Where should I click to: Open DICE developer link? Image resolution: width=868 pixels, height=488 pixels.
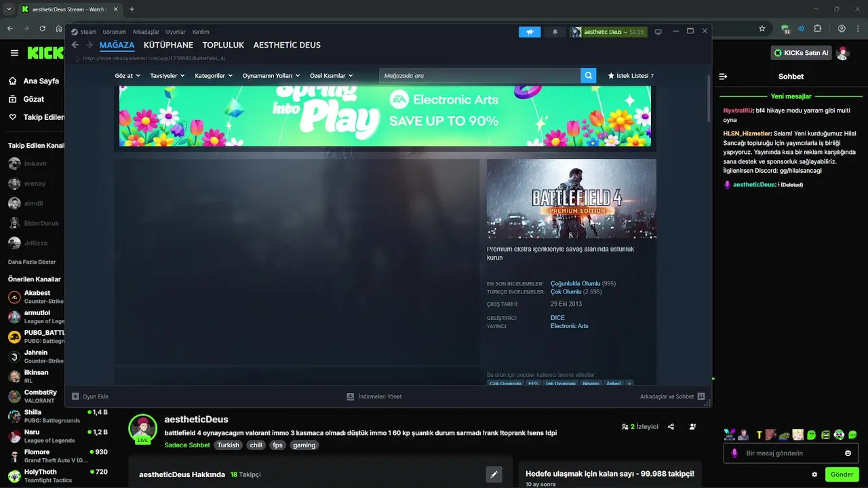click(557, 318)
